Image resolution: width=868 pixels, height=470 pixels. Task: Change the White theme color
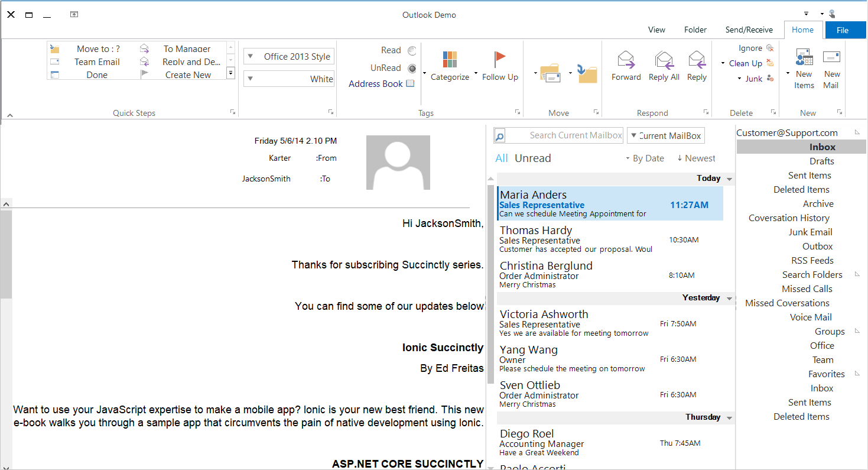(289, 78)
